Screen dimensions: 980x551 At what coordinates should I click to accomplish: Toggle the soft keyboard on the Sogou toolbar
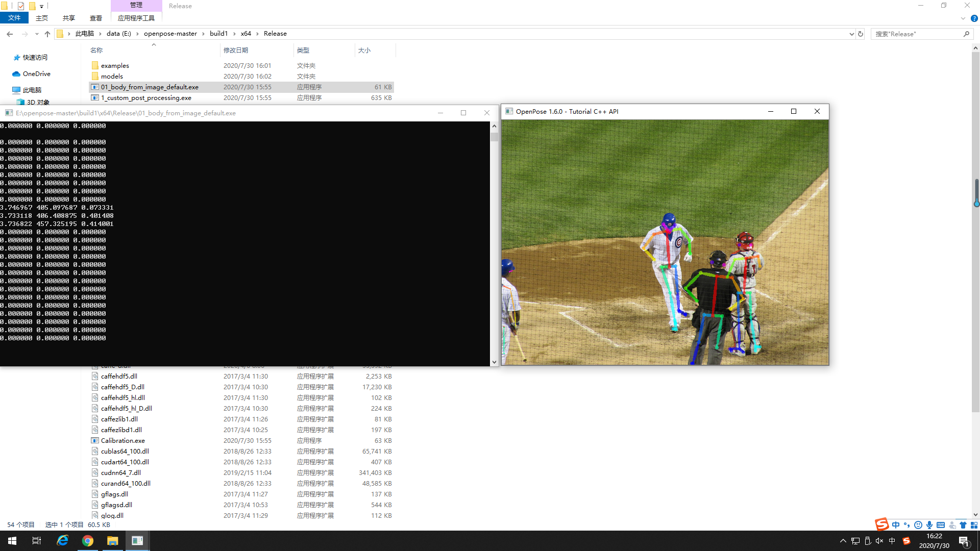click(941, 524)
